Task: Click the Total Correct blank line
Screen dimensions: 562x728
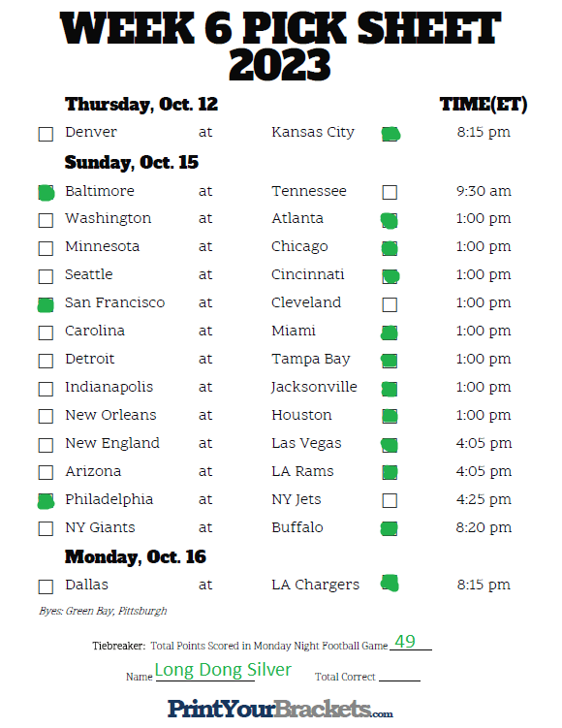Action: (399, 676)
